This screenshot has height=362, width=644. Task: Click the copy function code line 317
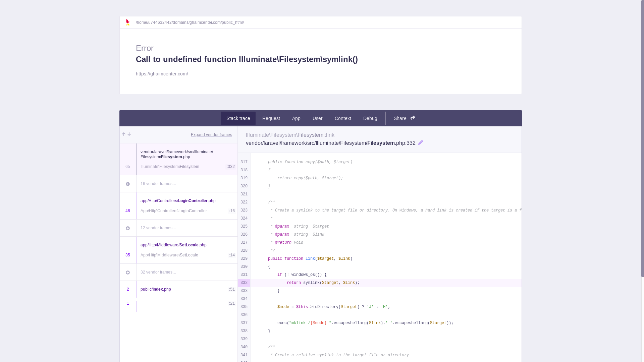310,162
